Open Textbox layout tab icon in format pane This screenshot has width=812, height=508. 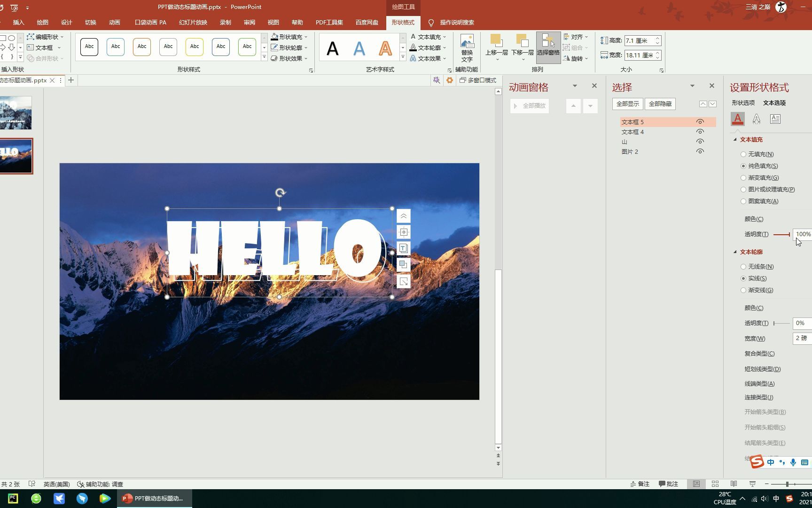[775, 119]
